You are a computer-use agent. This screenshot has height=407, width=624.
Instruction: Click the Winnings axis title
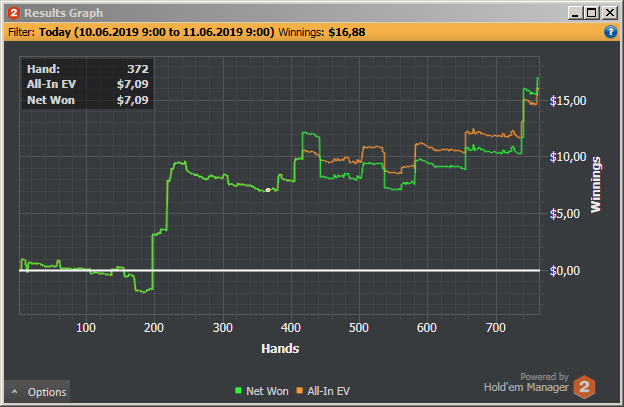(595, 185)
